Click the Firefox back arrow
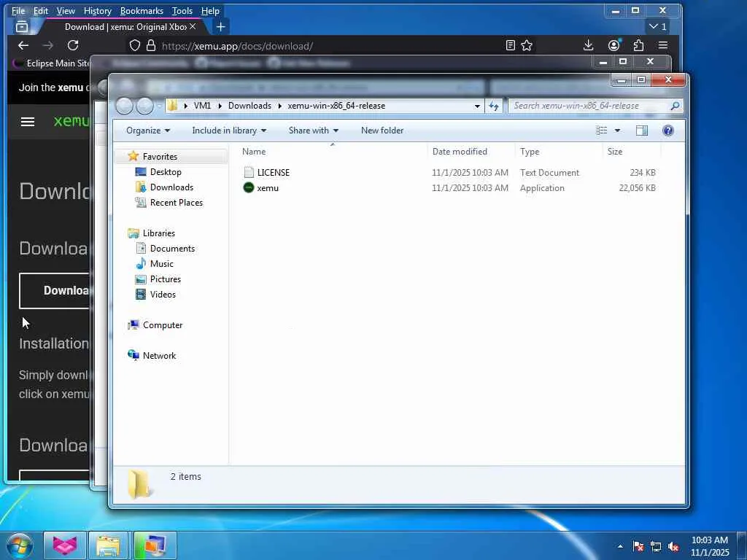The width and height of the screenshot is (747, 560). 23,46
